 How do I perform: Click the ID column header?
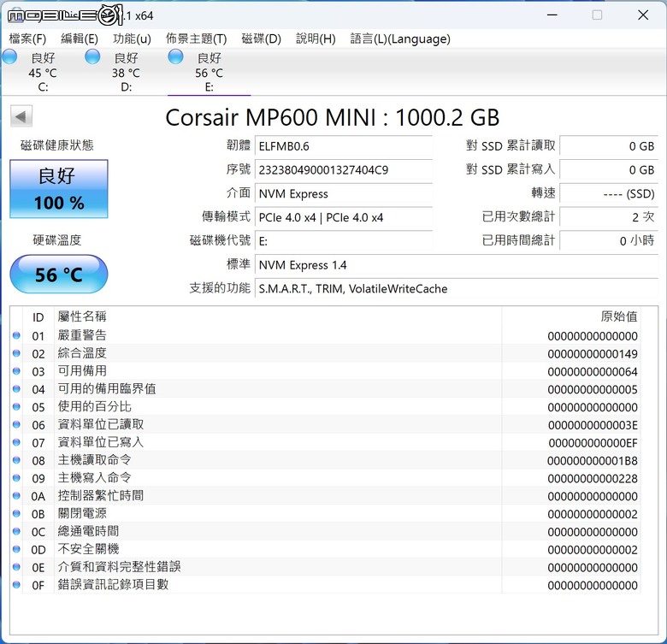[38, 317]
